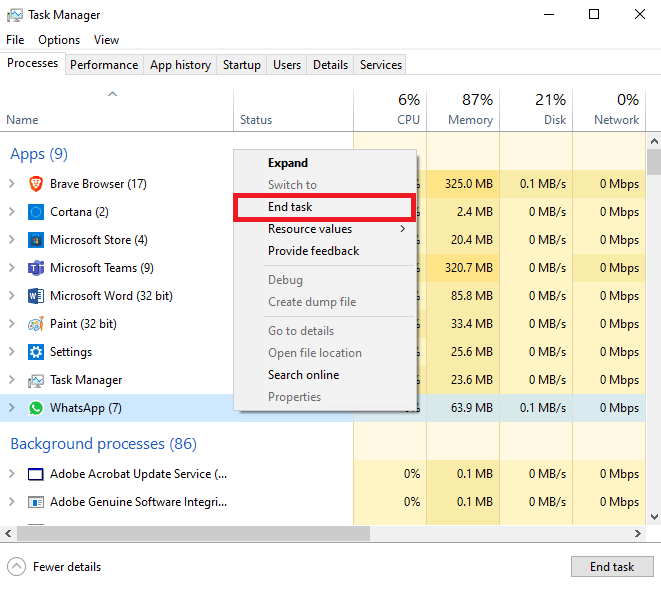Switch to the App history tab
The image size is (661, 591).
point(180,65)
